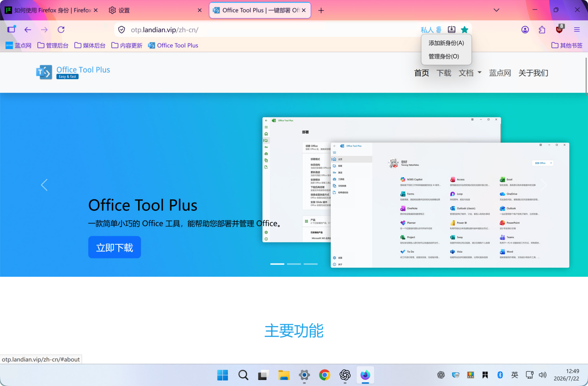Viewport: 588px width, 386px height.
Task: Open the 管理后台 bookmarks folder
Action: (53, 45)
